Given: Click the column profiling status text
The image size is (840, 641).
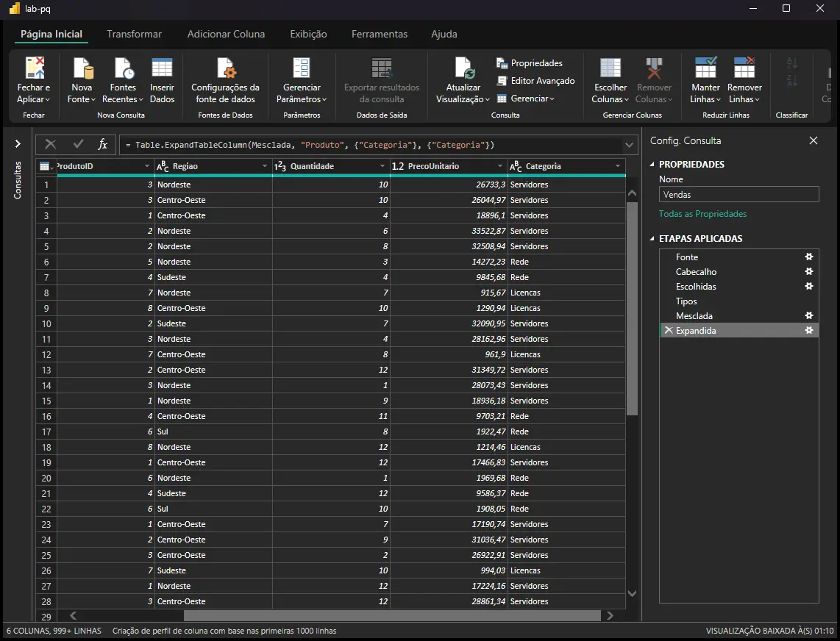Looking at the screenshot, I should coord(224,631).
